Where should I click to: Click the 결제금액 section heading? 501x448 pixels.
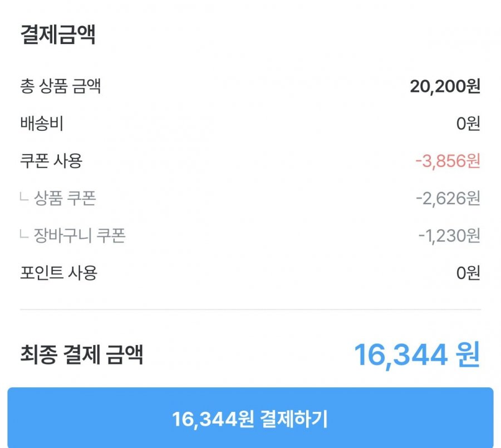[x=58, y=35]
